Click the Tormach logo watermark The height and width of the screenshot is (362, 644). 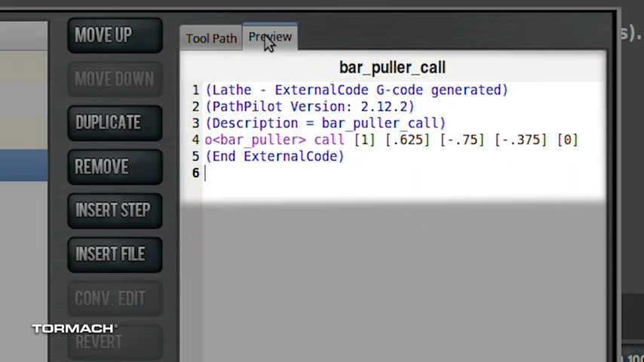(74, 328)
